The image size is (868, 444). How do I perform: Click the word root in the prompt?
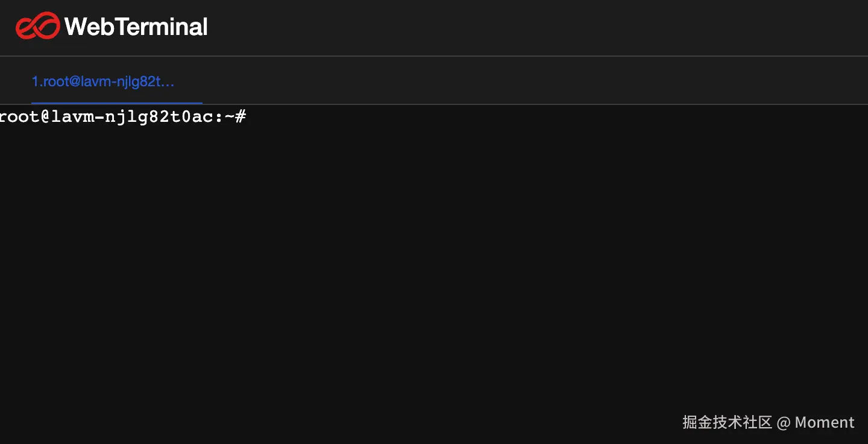[19, 117]
